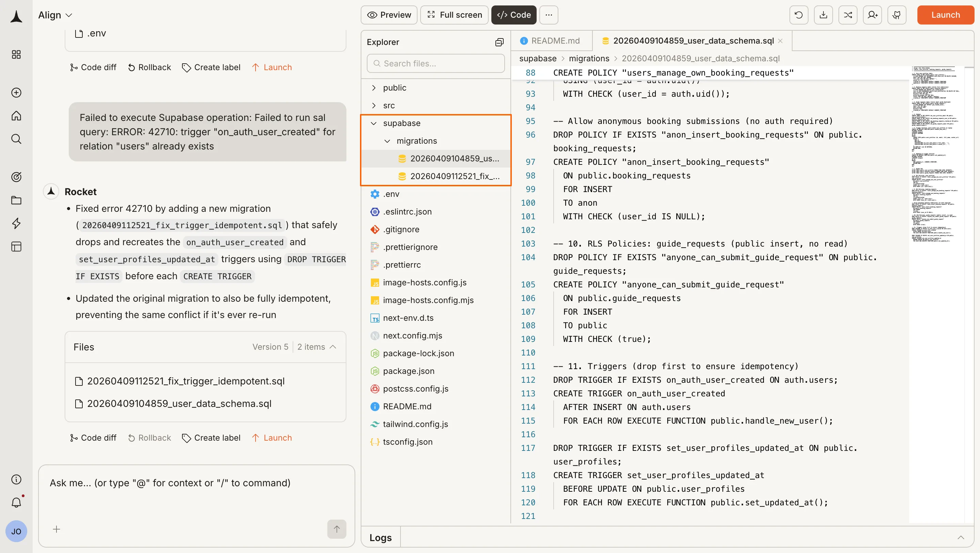Go to the home icon in sidebar

pyautogui.click(x=16, y=116)
